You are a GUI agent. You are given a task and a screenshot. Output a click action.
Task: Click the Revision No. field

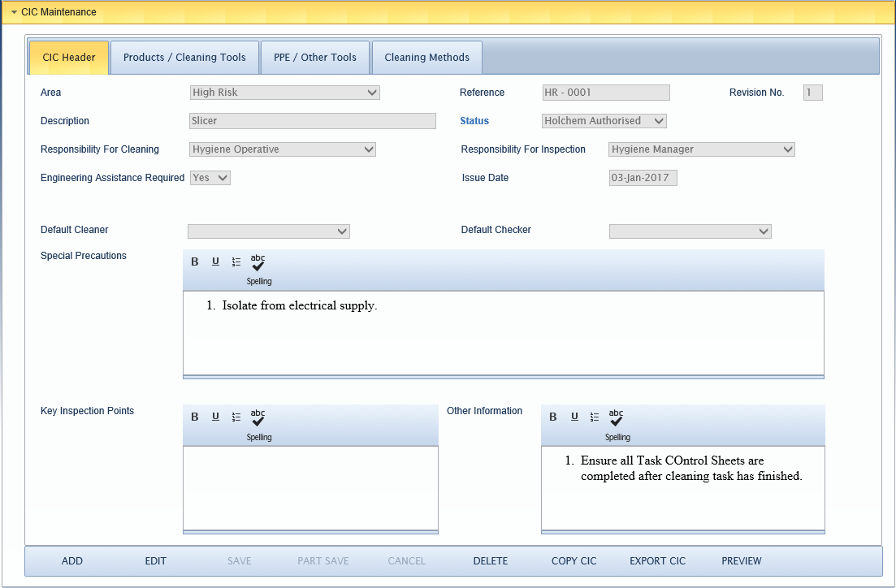coord(812,93)
